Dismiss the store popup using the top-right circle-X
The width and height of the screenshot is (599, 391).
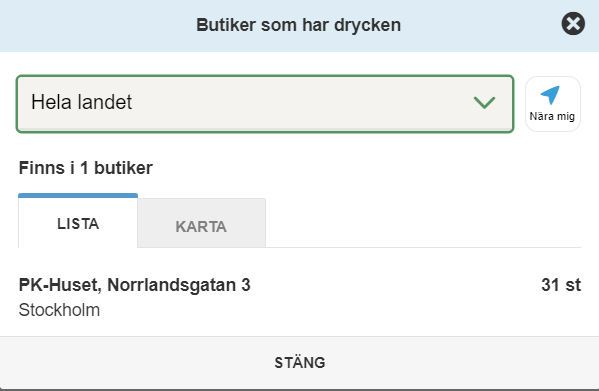tap(573, 24)
